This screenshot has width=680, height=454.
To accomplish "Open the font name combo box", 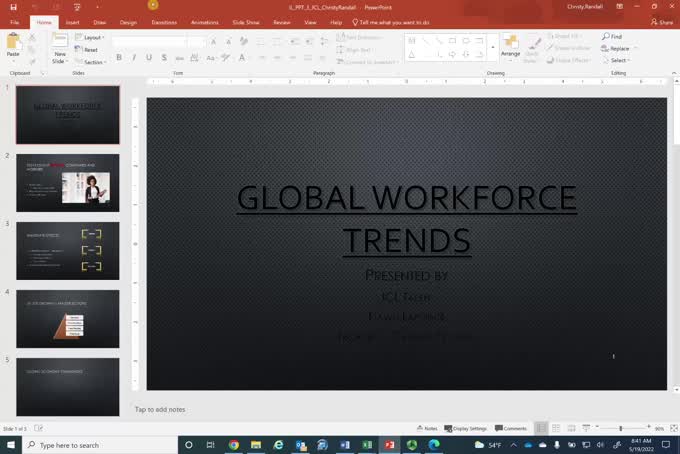I will 150,42.
